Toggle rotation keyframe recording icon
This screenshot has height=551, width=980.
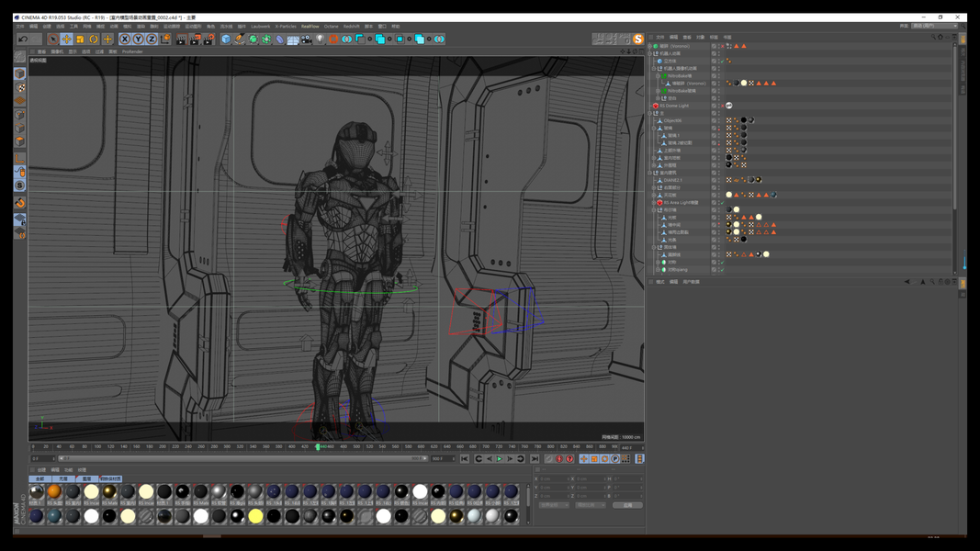point(604,458)
